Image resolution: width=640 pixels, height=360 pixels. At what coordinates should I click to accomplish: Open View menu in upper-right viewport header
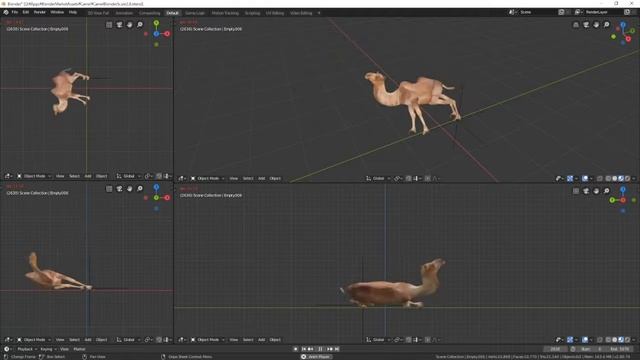pyautogui.click(x=233, y=178)
